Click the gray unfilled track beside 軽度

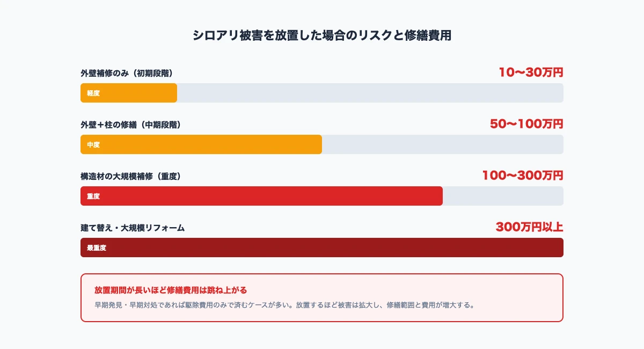point(370,93)
